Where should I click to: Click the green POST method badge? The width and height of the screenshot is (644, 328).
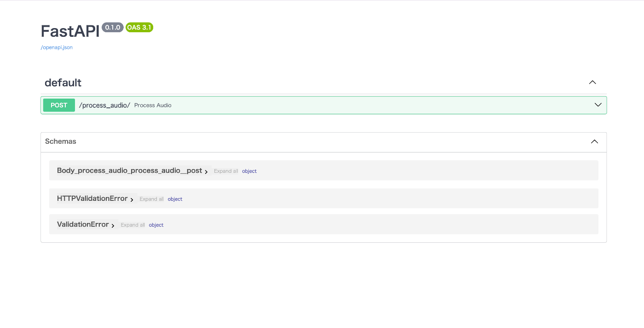tap(59, 105)
